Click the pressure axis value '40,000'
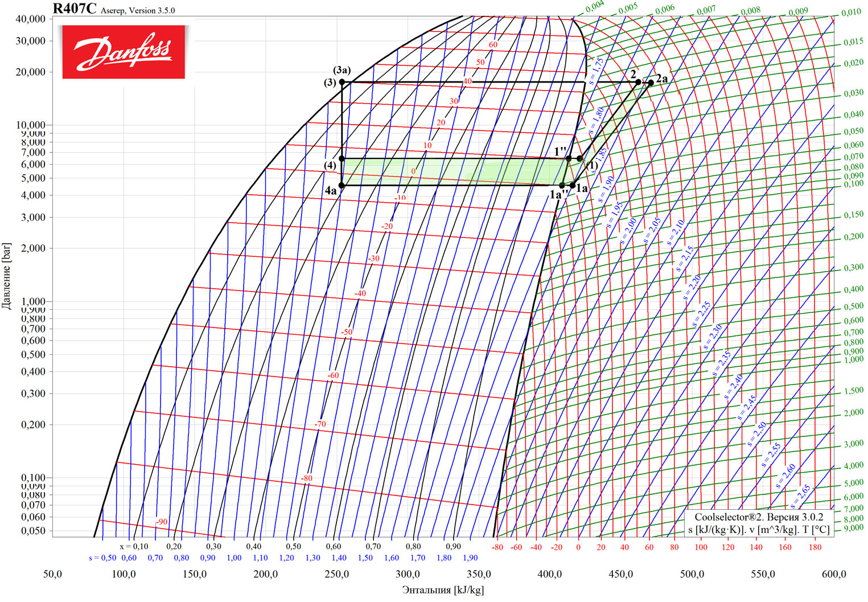The image size is (868, 602). (x=31, y=19)
